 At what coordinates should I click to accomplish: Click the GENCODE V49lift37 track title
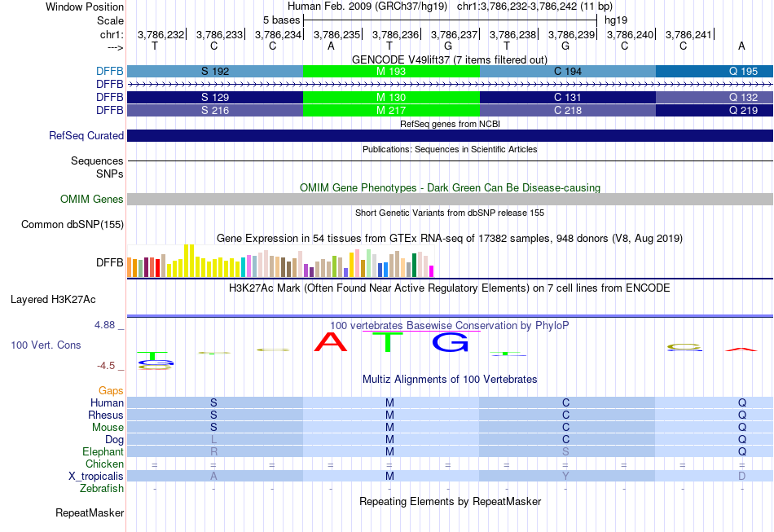pyautogui.click(x=449, y=59)
